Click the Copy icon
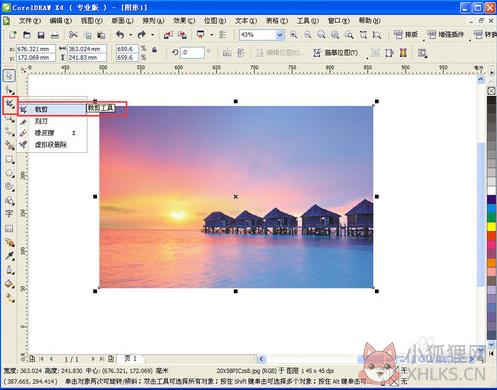Viewport: 497px width, 390px height. [x=88, y=35]
